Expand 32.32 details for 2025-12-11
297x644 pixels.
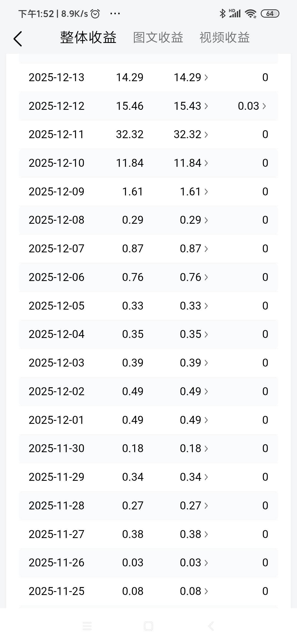pos(191,134)
